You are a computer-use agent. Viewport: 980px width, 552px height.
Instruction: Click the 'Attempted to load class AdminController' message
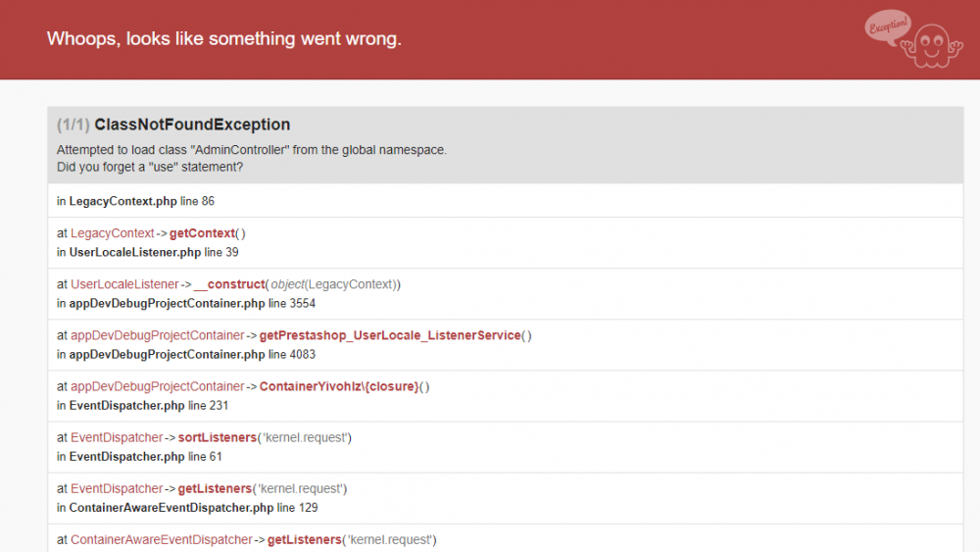click(x=252, y=150)
